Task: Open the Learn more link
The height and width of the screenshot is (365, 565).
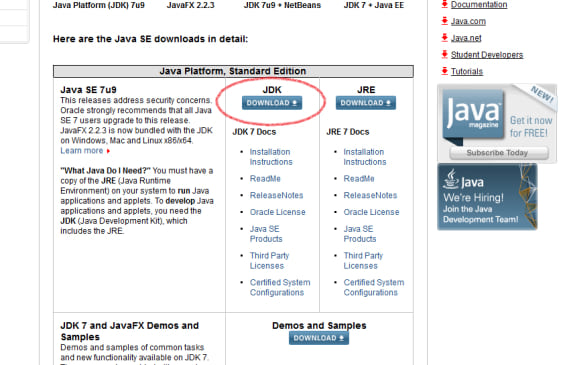Action: [x=82, y=151]
